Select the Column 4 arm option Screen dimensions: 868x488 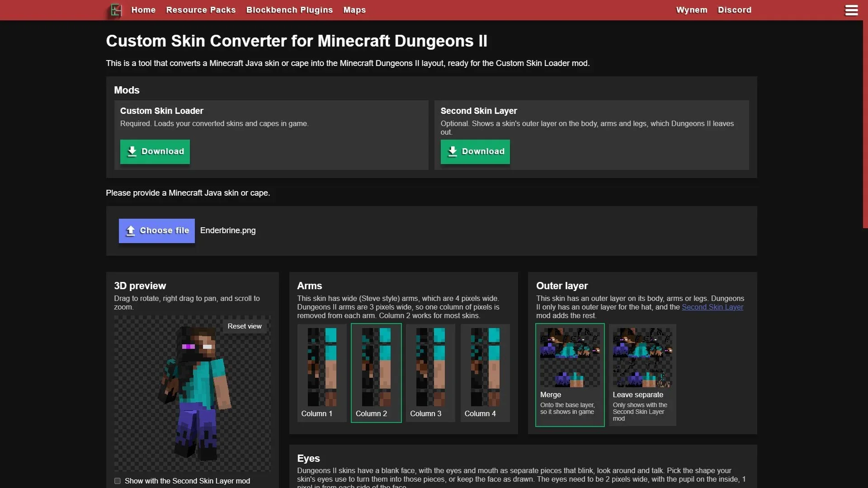click(x=485, y=373)
